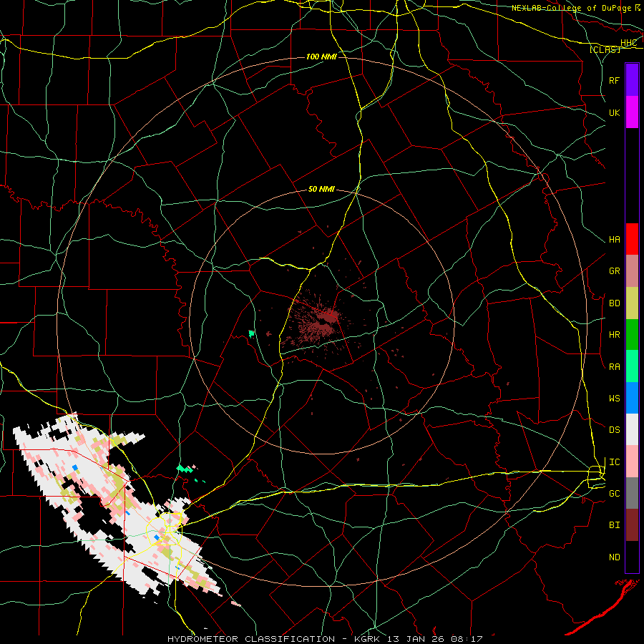Pick the HR green legend swatch
The height and width of the screenshot is (644, 644).
tap(632, 335)
